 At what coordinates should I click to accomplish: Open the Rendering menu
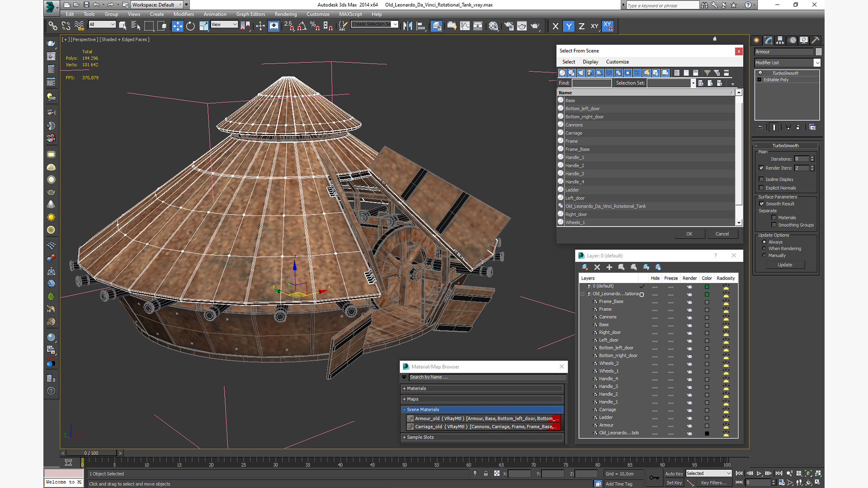pos(285,14)
